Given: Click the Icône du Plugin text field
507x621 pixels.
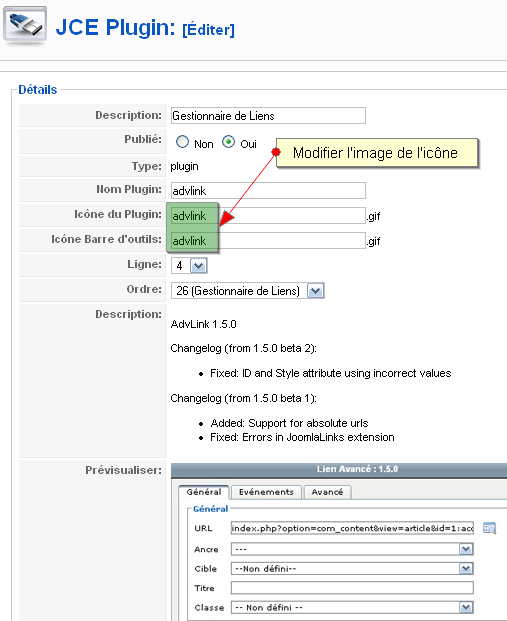Looking at the screenshot, I should pos(268,215).
